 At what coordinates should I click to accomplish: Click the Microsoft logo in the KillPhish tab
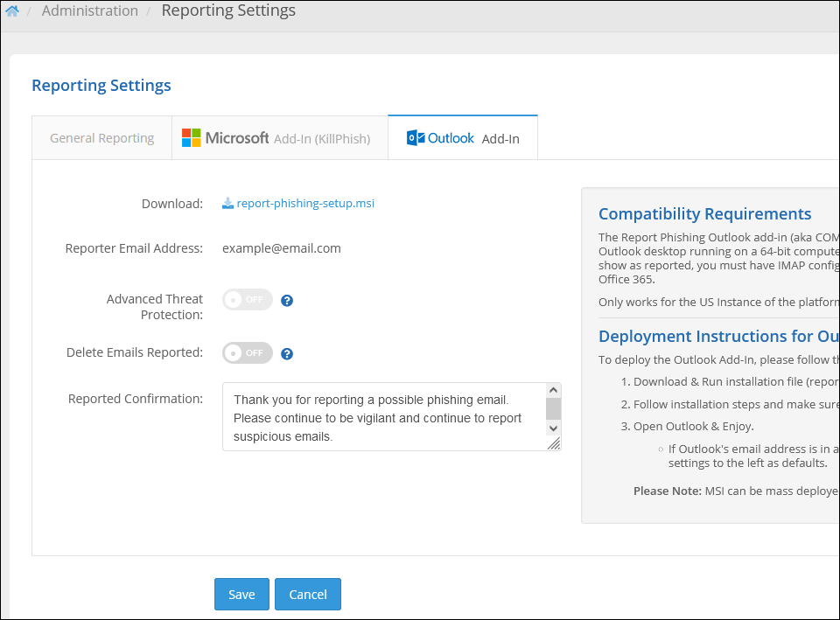[191, 138]
